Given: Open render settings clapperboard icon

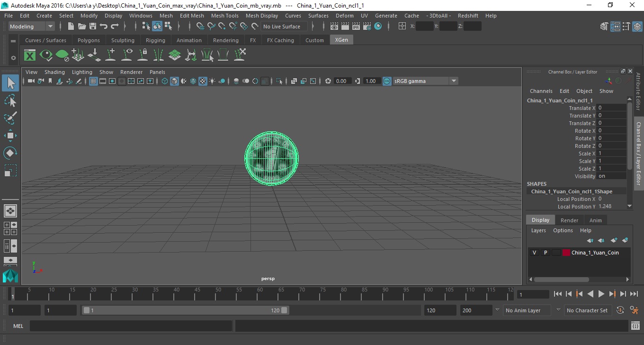Looking at the screenshot, I should [x=367, y=27].
